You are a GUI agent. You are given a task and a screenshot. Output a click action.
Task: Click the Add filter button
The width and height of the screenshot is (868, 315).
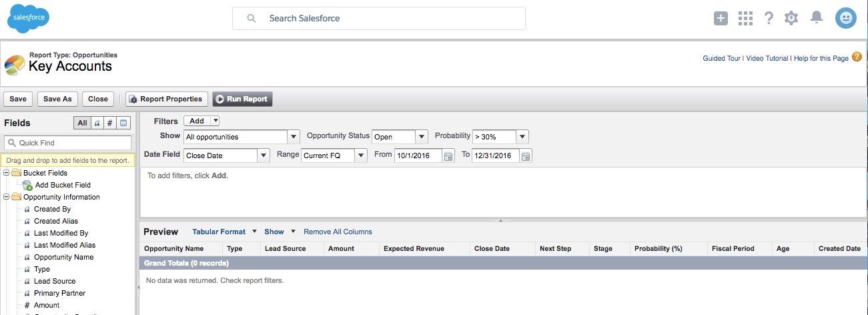pos(197,121)
